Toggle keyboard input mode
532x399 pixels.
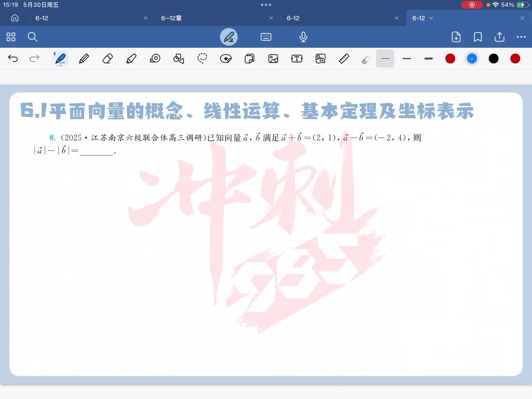click(266, 37)
